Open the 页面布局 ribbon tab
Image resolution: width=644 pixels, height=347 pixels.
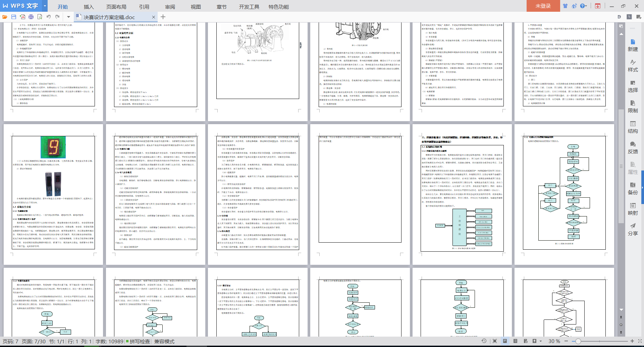116,7
